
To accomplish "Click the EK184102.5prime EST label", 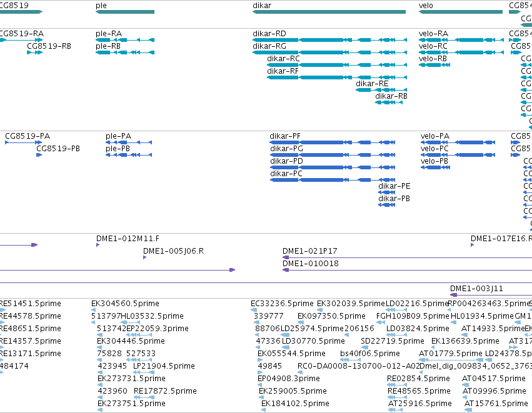I will (x=295, y=404).
